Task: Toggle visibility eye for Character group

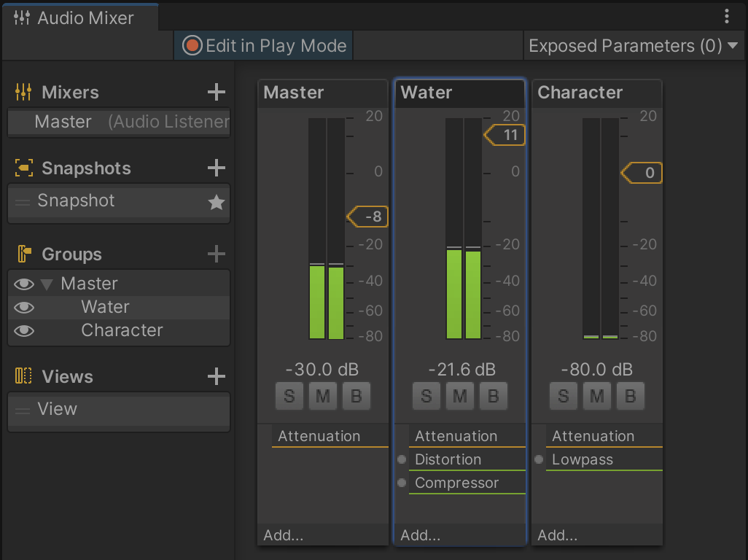Action: pyautogui.click(x=24, y=331)
